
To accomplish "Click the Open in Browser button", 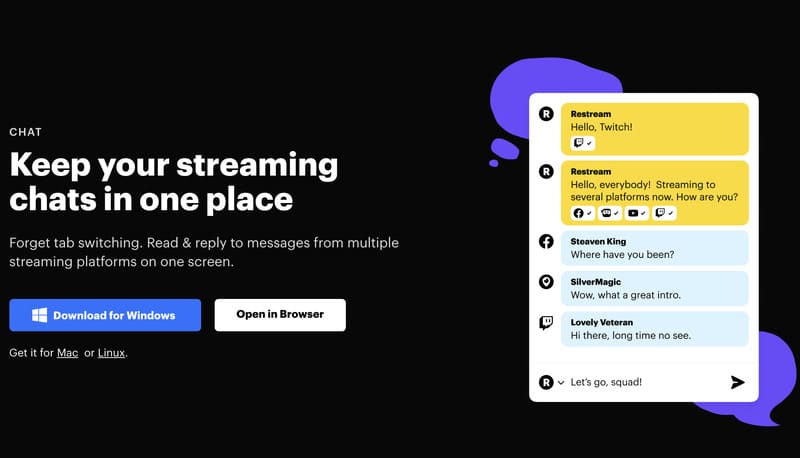I will (x=280, y=315).
